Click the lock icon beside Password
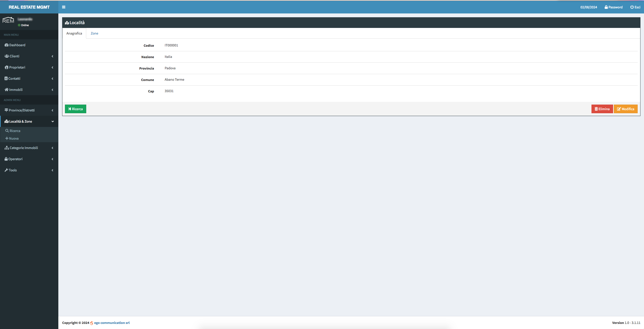Screen dimensions: 644x329 (x=606, y=7)
